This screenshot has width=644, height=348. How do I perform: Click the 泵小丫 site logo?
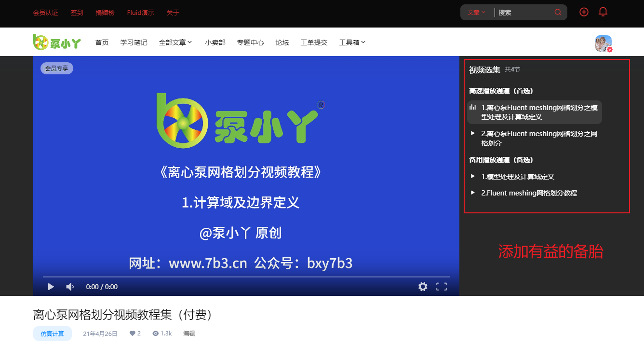tap(57, 42)
